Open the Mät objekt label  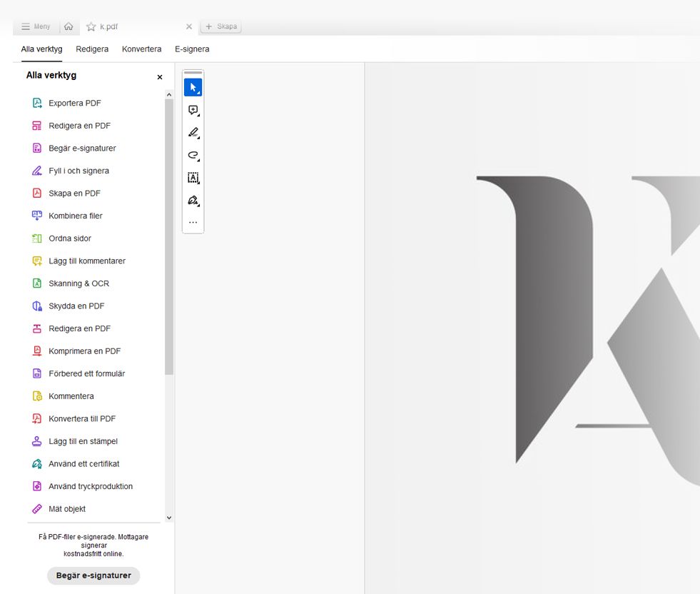pos(67,509)
